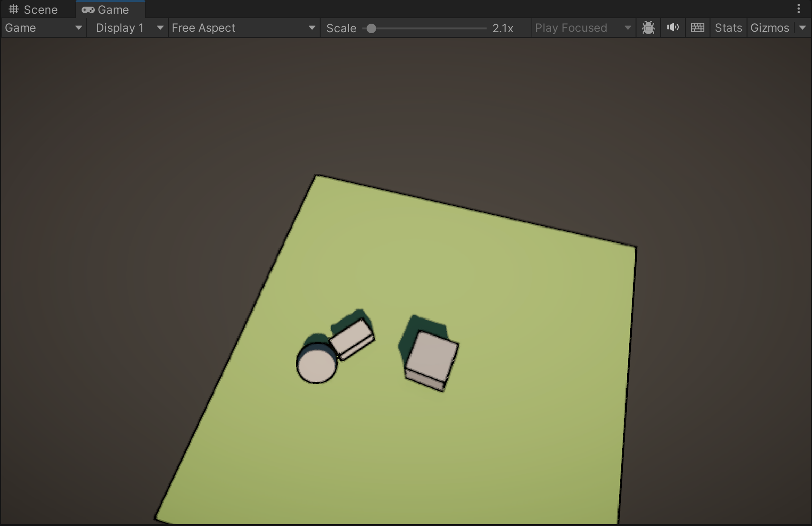
Task: Switch to the Scene tab
Action: pos(34,9)
